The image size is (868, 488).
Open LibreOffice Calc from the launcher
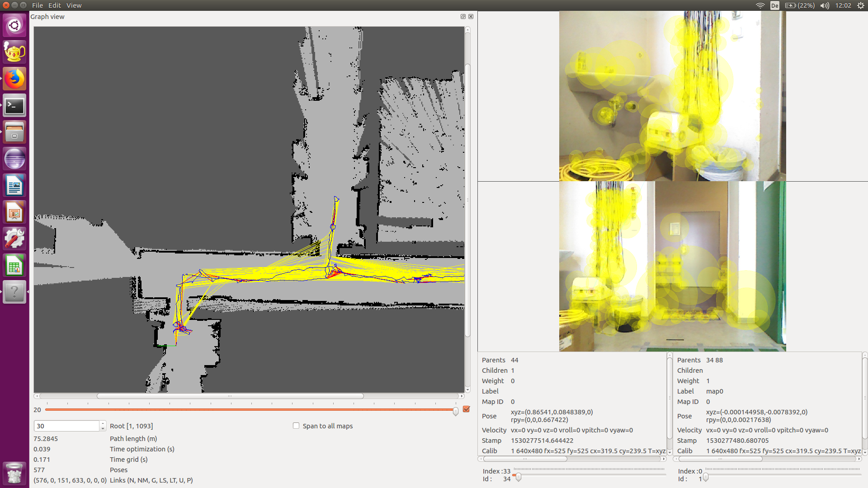14,266
